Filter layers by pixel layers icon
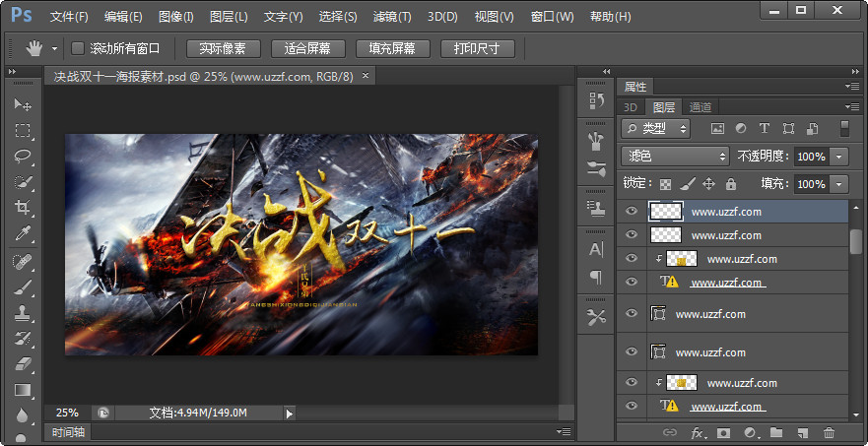The image size is (868, 446). (x=717, y=128)
